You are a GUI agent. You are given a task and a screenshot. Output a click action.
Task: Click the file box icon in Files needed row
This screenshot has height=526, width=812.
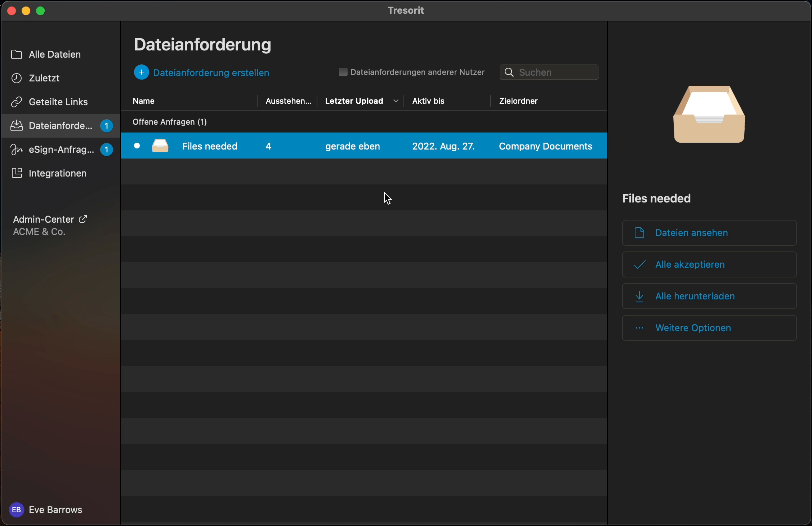click(x=160, y=146)
